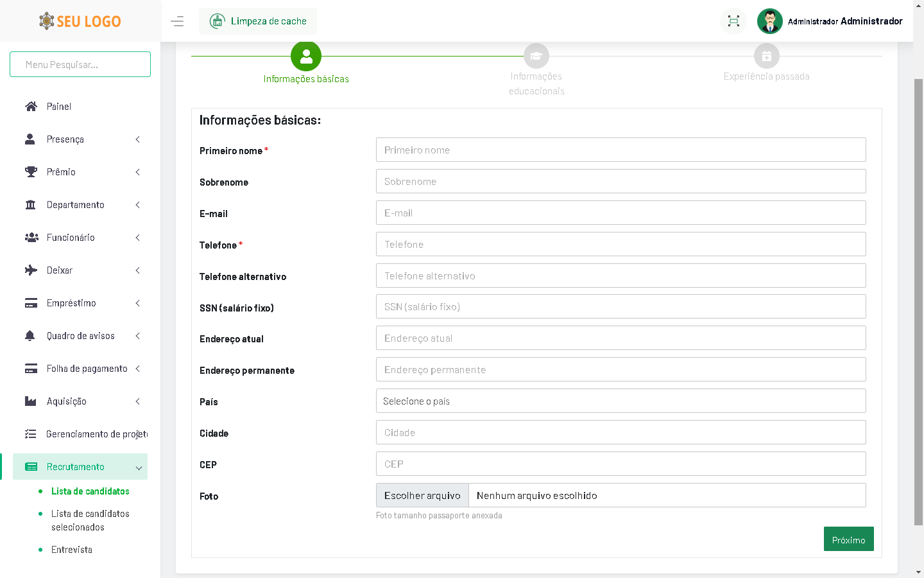The image size is (924, 578).
Task: Click the Escolher arquivo photo upload button
Action: (x=422, y=496)
